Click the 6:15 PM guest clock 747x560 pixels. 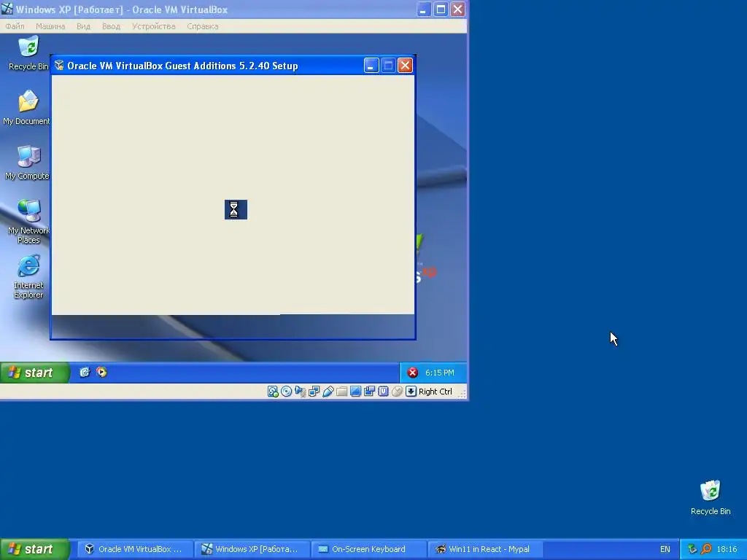pos(440,373)
